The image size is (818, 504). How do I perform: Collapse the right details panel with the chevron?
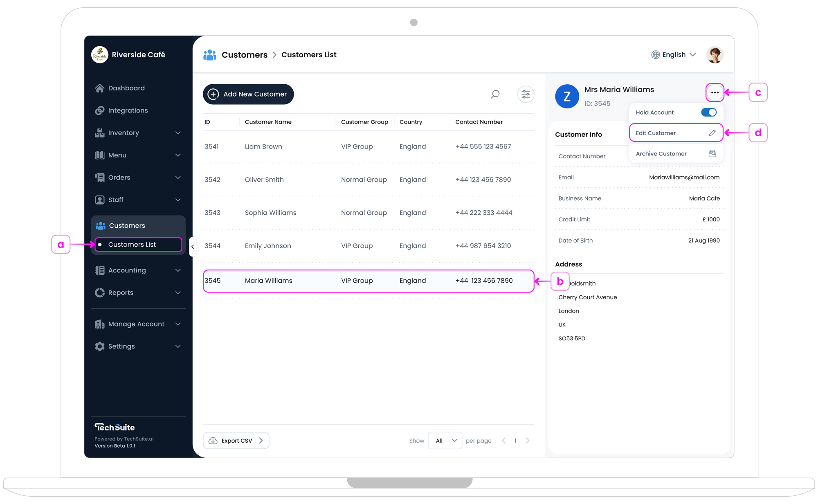(x=193, y=247)
